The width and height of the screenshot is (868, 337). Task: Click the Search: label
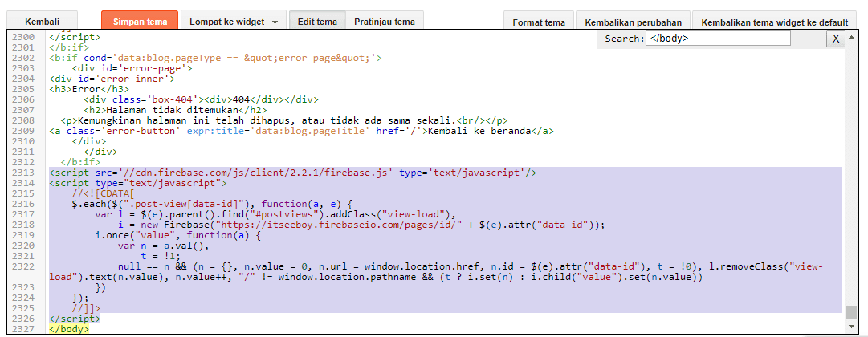pyautogui.click(x=625, y=39)
